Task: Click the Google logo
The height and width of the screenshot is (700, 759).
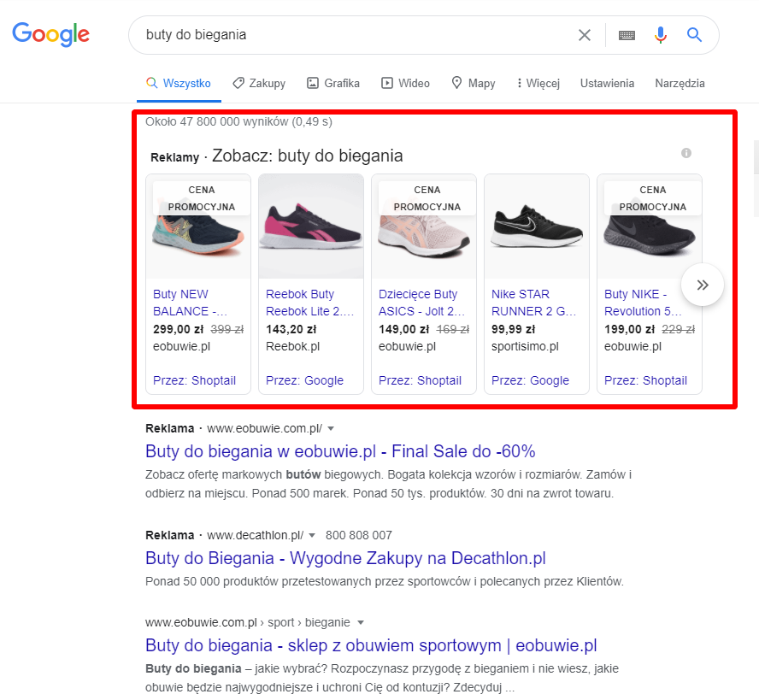Action: (50, 34)
